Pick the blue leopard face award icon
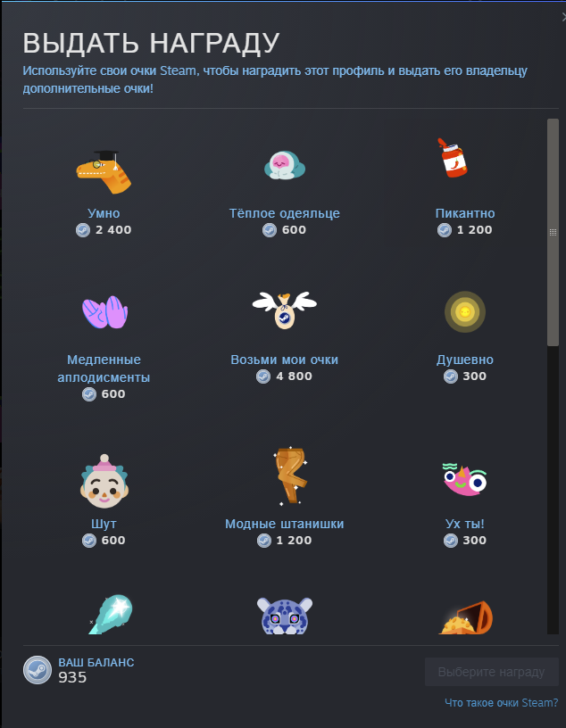Viewport: 566px width, 728px height. (x=285, y=616)
